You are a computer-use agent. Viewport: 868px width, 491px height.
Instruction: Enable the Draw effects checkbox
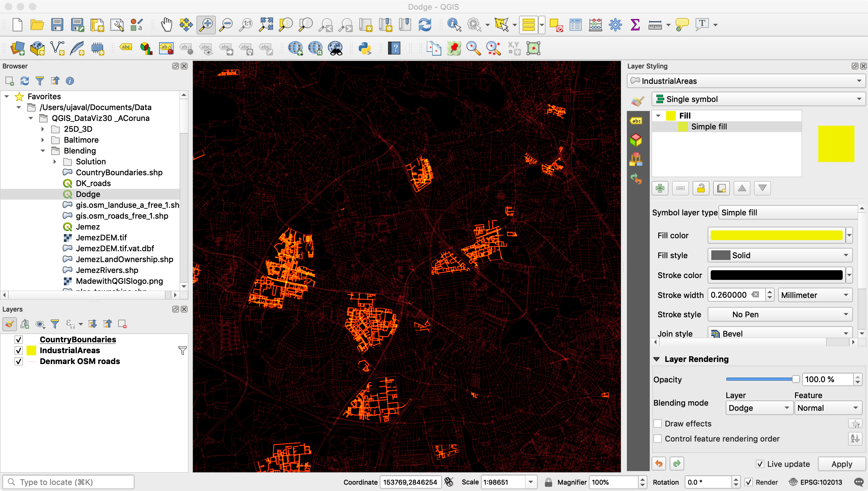[657, 423]
